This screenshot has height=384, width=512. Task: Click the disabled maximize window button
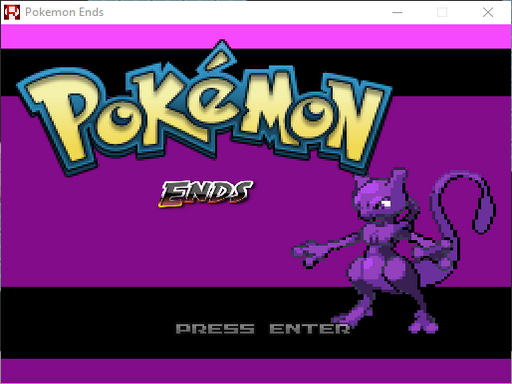coord(442,12)
